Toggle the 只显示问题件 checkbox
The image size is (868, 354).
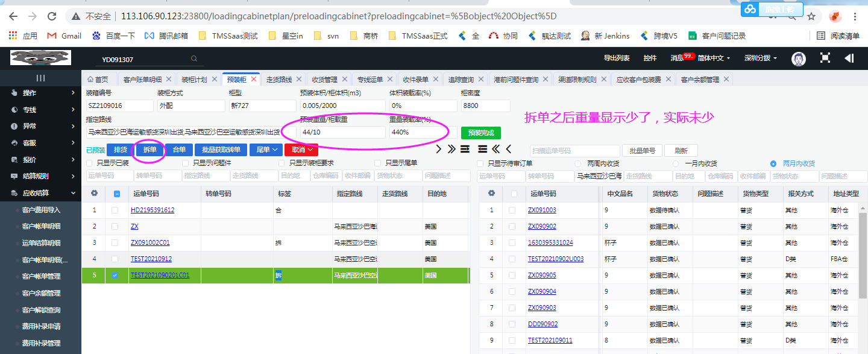186,163
